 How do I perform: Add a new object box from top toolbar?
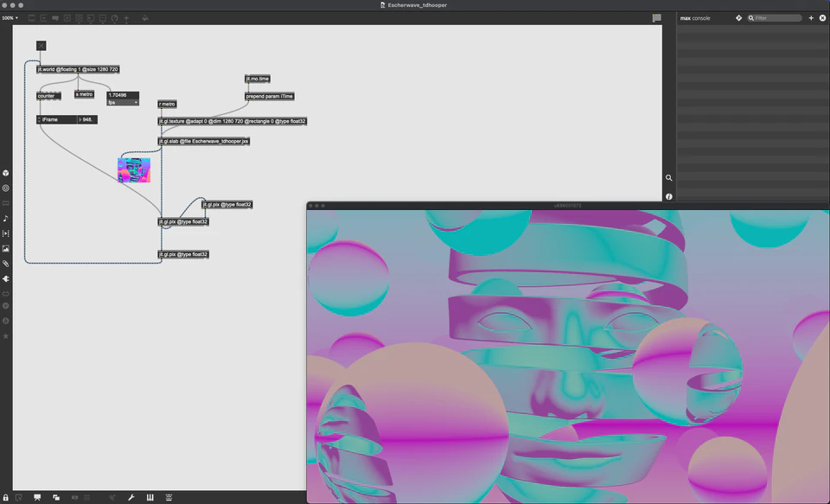pyautogui.click(x=32, y=18)
